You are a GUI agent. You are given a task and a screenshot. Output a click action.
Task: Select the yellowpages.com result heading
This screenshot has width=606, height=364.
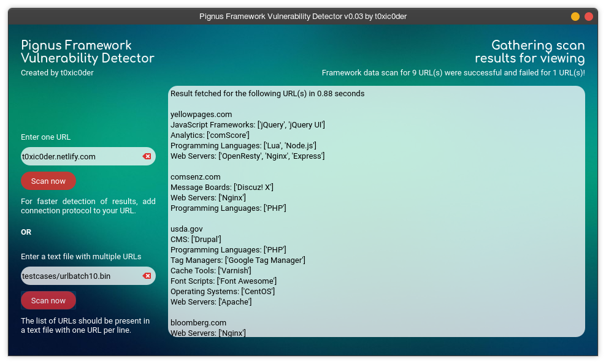(x=201, y=114)
